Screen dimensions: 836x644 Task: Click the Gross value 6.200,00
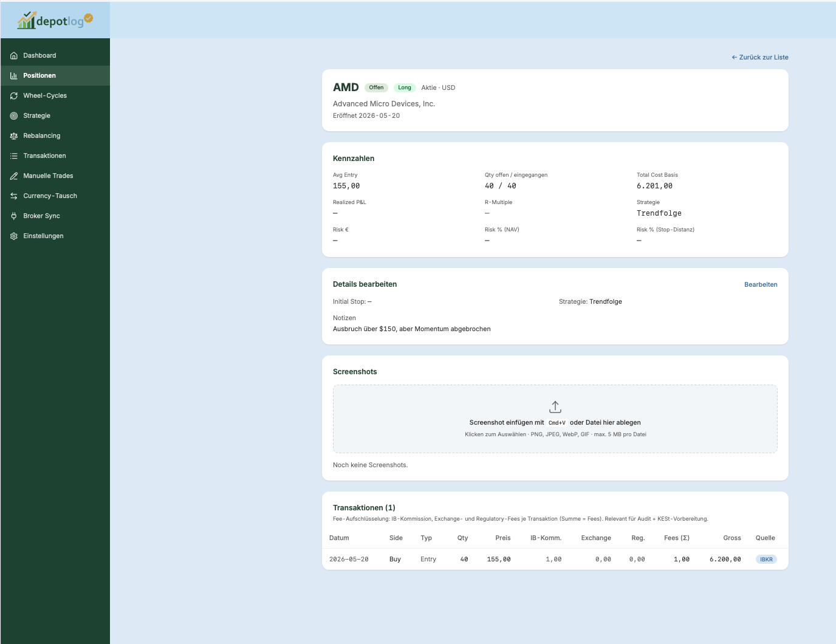click(725, 560)
